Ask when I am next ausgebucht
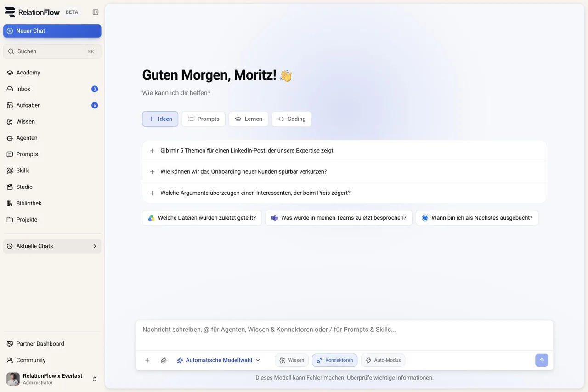Screen dimensions: 588x392 click(477, 218)
